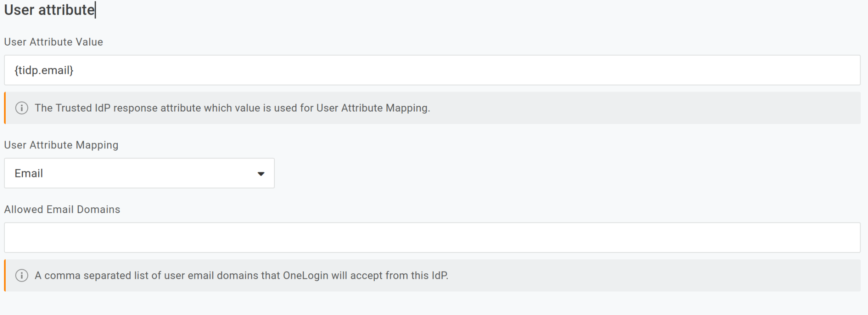Click the User Attribute Mapping label

(x=61, y=144)
